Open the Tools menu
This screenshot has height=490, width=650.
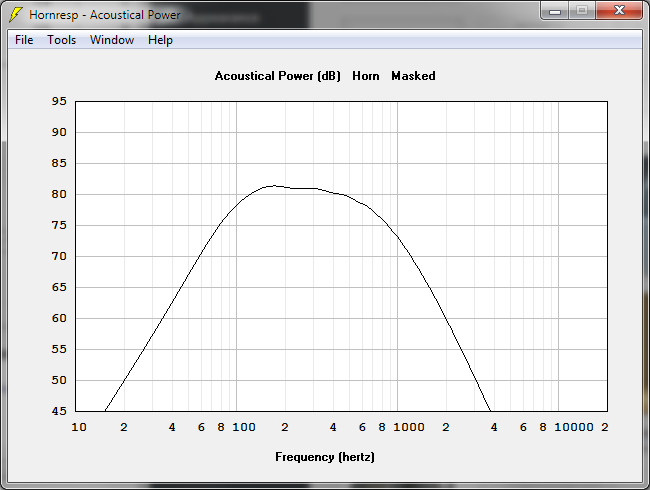point(62,40)
